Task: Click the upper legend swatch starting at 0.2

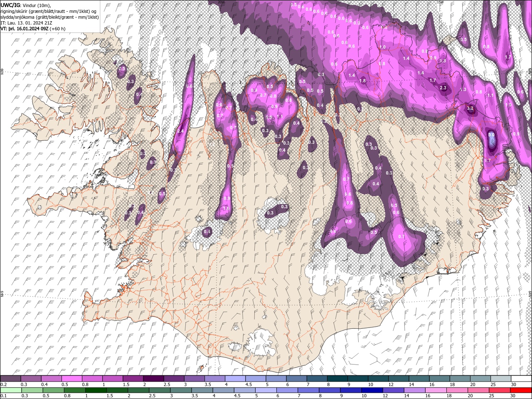Action: 10,379
